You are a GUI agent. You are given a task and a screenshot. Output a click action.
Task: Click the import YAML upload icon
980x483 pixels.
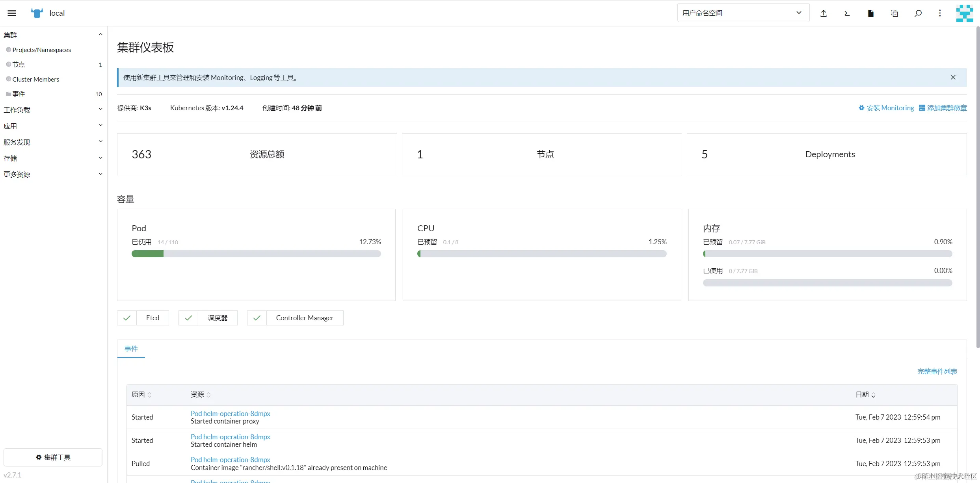coord(824,13)
